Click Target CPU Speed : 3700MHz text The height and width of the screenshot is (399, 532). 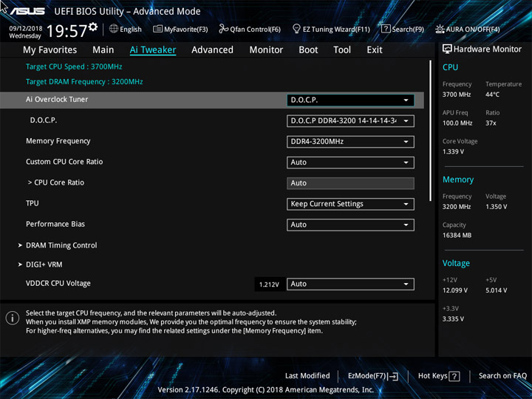tap(74, 66)
